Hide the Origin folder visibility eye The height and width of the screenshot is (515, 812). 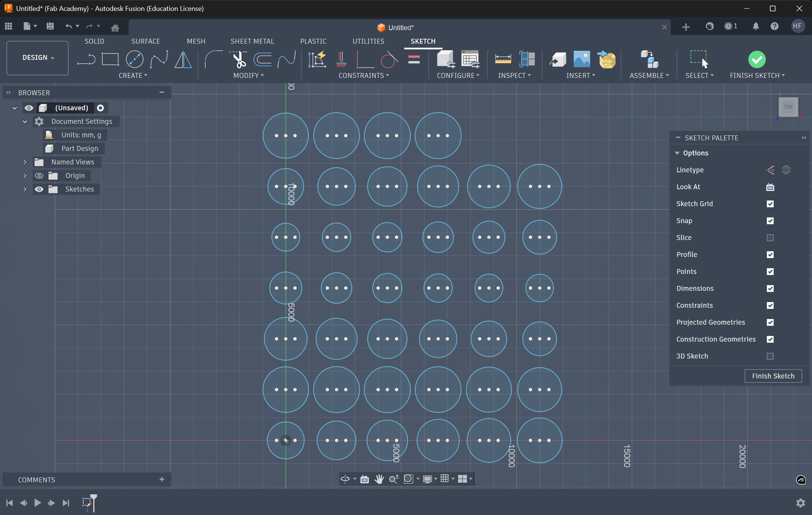[39, 175]
